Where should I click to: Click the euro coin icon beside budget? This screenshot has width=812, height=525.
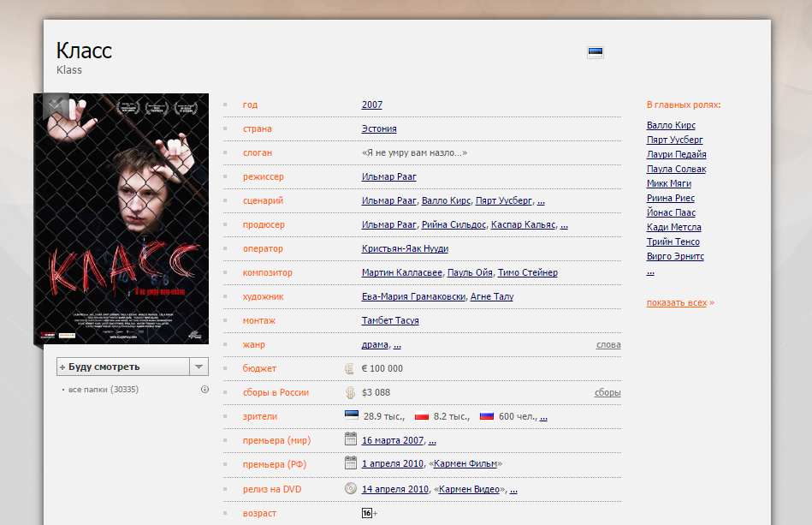tap(349, 369)
